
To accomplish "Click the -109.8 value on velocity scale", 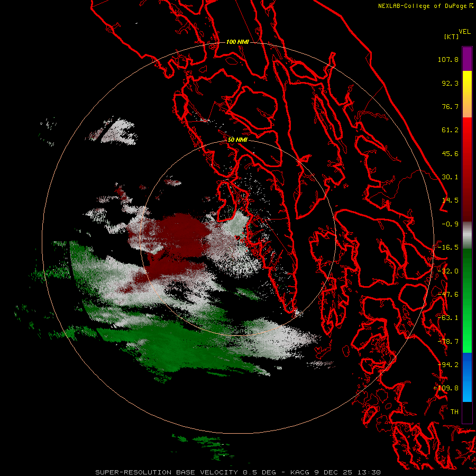I will (x=446, y=388).
